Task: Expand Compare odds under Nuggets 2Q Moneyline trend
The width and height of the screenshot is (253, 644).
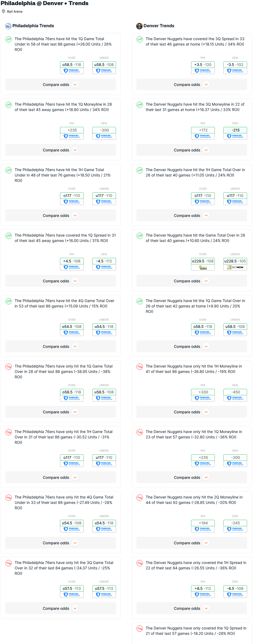Action: (192, 543)
